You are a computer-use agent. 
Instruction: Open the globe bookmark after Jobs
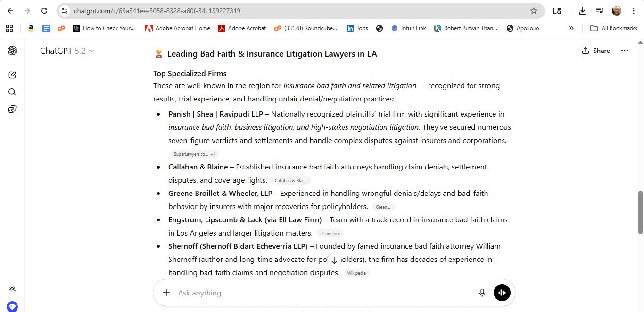click(379, 28)
